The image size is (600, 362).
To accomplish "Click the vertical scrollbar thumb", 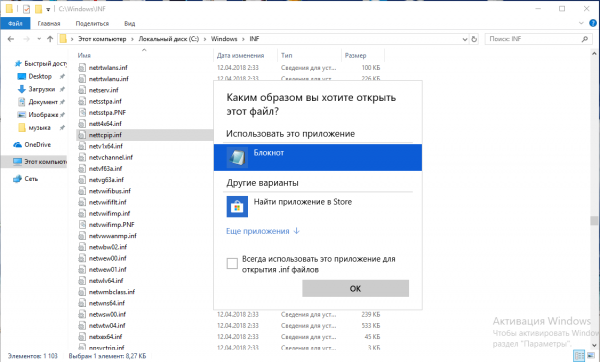I will click(x=594, y=220).
